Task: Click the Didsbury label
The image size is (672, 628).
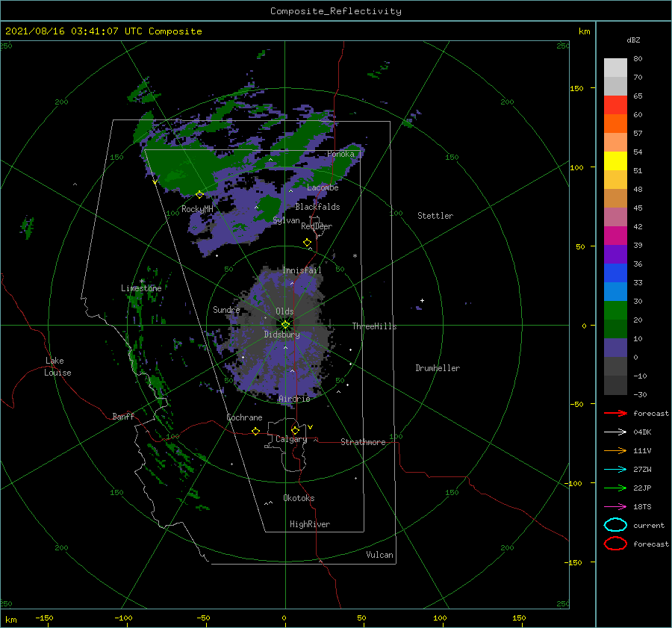Action: 281,335
